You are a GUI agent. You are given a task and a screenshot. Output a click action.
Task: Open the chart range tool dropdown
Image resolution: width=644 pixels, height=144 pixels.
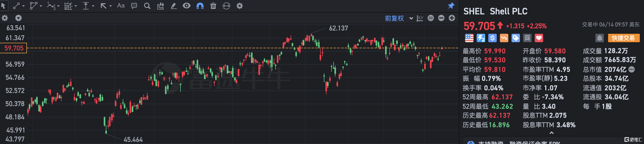point(76,6)
